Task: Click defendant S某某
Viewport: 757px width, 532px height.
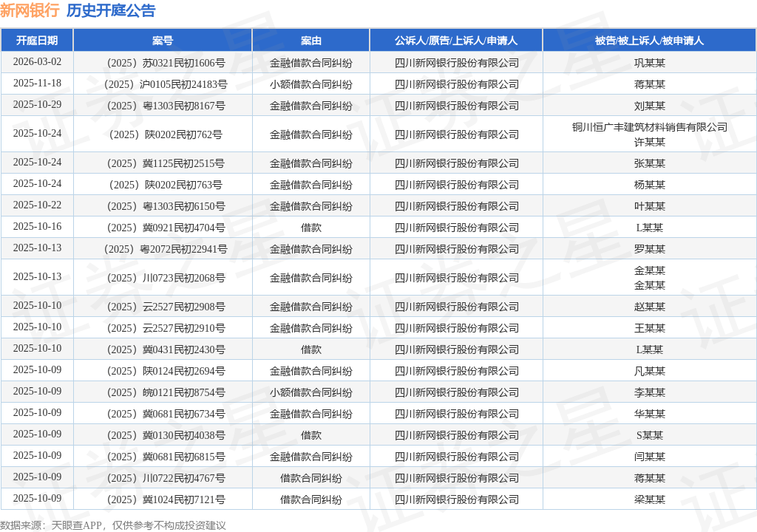Action: [649, 435]
